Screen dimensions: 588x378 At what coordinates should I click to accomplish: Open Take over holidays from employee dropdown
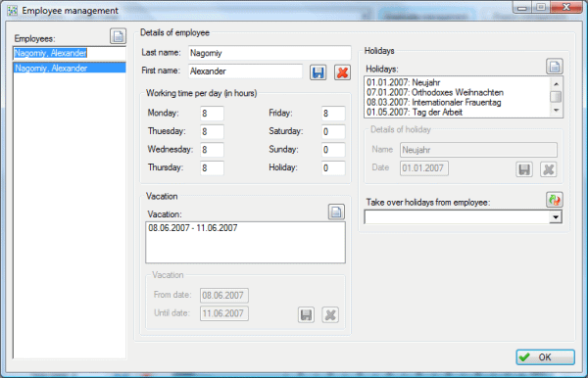tap(556, 217)
